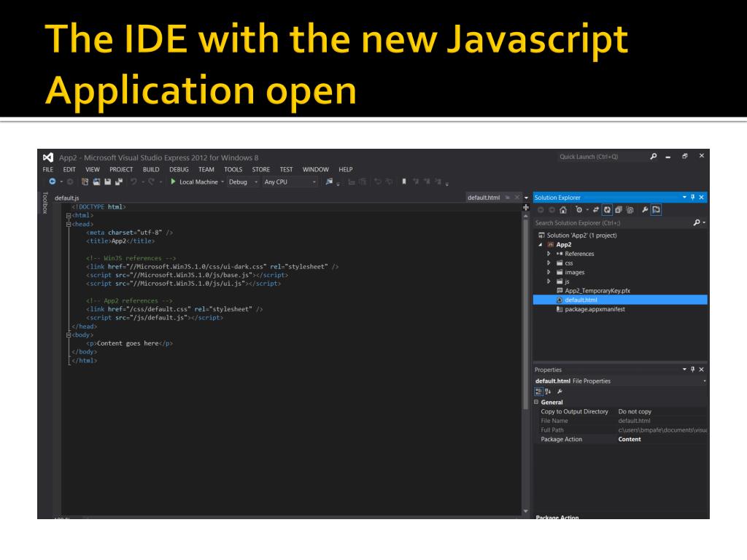The height and width of the screenshot is (560, 747).
Task: Click the Solution Explorer search magnifier
Action: point(697,223)
